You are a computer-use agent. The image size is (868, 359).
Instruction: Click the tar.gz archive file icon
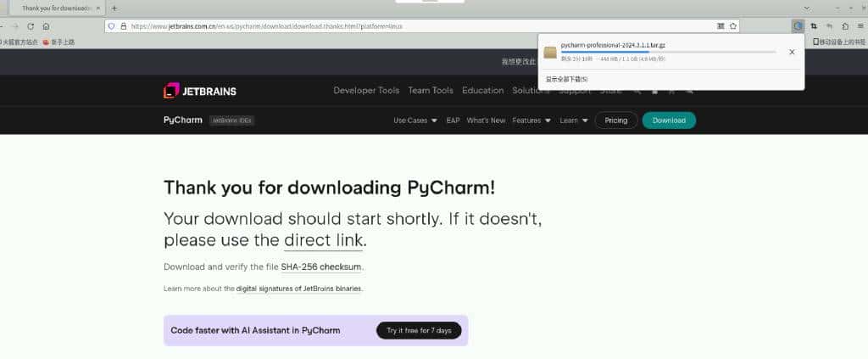pyautogui.click(x=550, y=52)
